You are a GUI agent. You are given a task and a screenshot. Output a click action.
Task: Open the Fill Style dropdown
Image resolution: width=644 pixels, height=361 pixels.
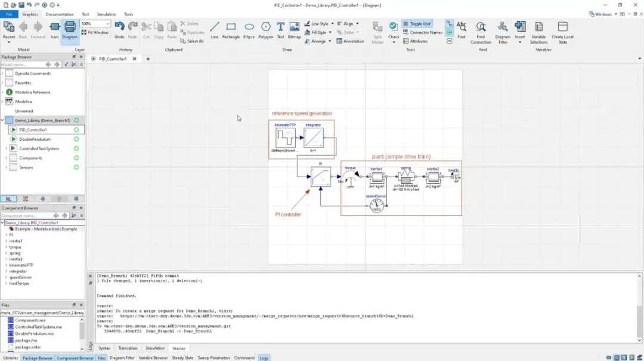(318, 32)
